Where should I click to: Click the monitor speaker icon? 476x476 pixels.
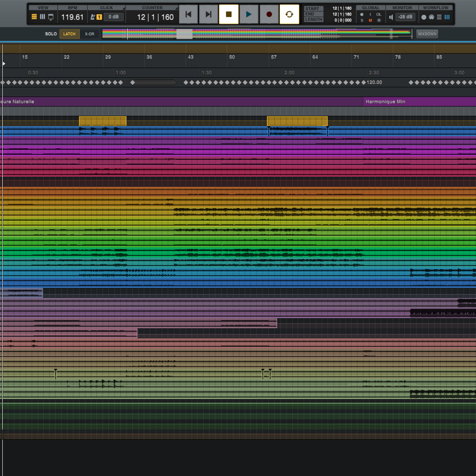pyautogui.click(x=391, y=17)
